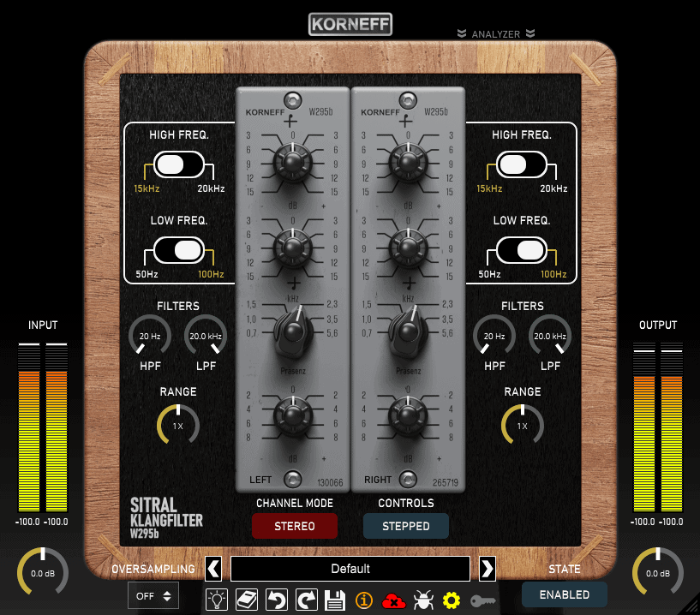
Task: Click RIGHT module high shelf gain knob
Action: (408, 162)
